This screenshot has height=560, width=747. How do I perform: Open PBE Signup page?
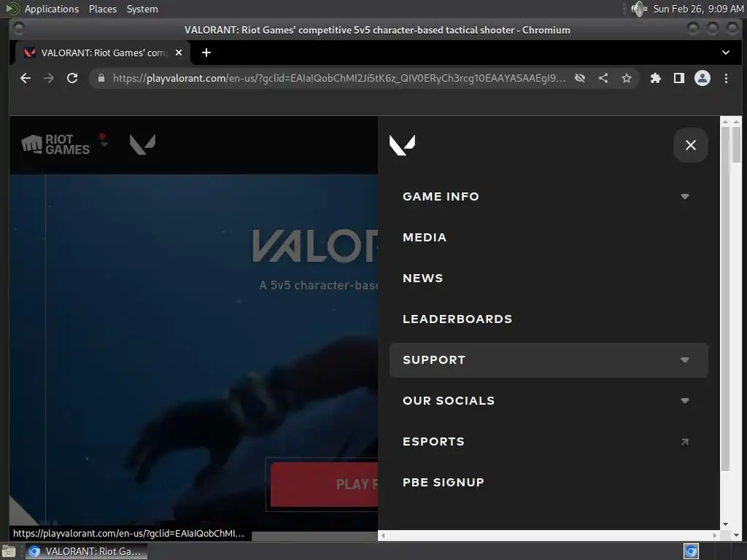tap(443, 483)
